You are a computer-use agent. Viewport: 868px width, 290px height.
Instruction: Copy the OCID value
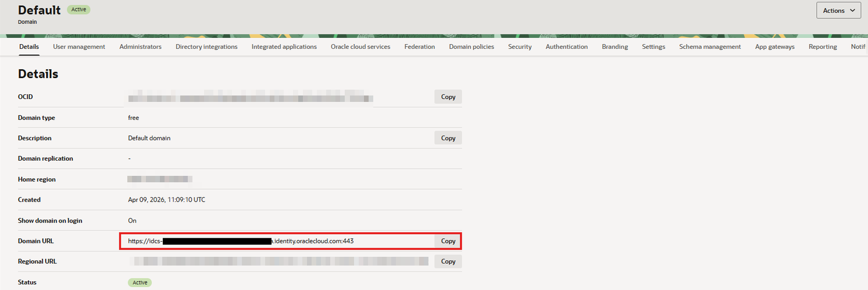tap(448, 97)
